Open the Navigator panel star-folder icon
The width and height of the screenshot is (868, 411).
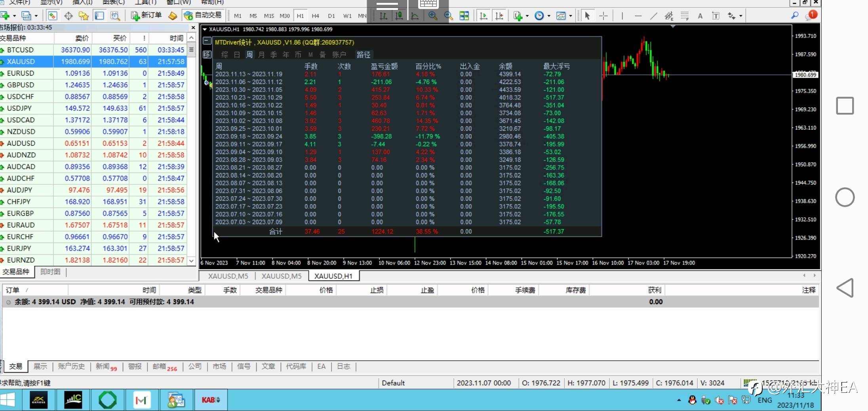[84, 16]
